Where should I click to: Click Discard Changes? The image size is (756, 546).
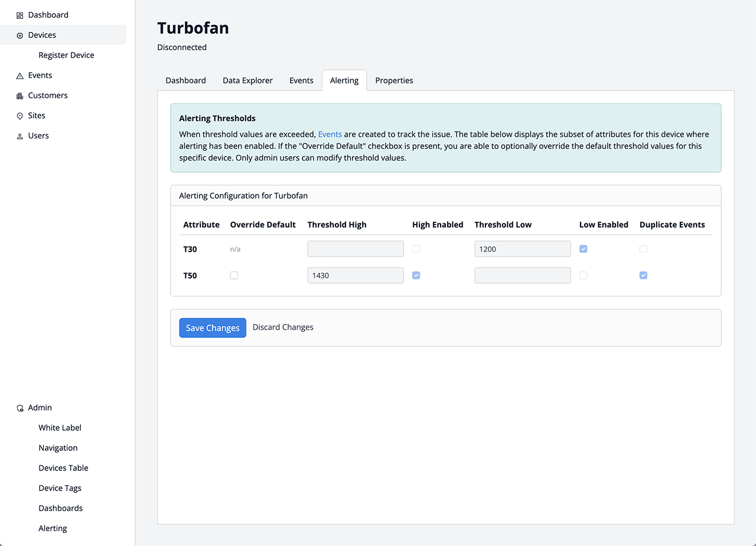pos(283,327)
